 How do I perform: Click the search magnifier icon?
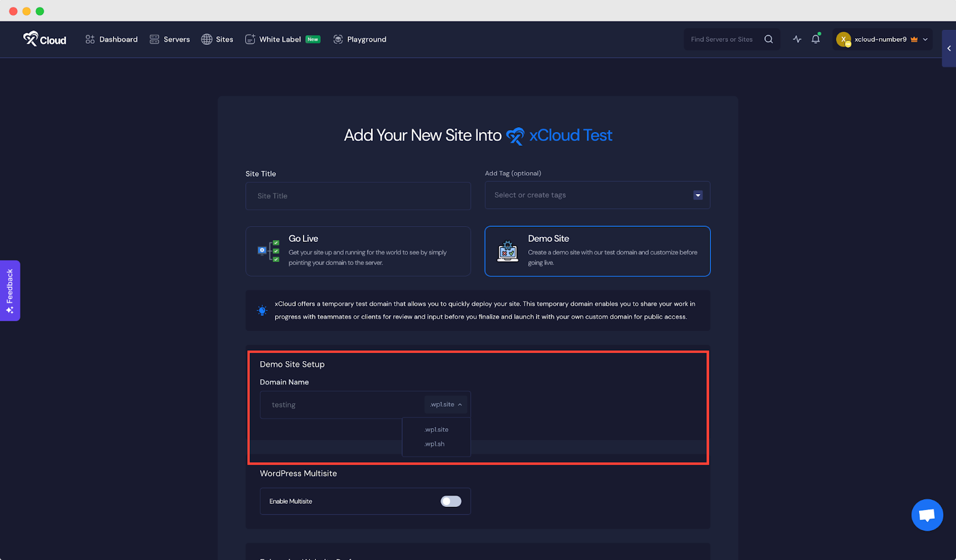768,39
